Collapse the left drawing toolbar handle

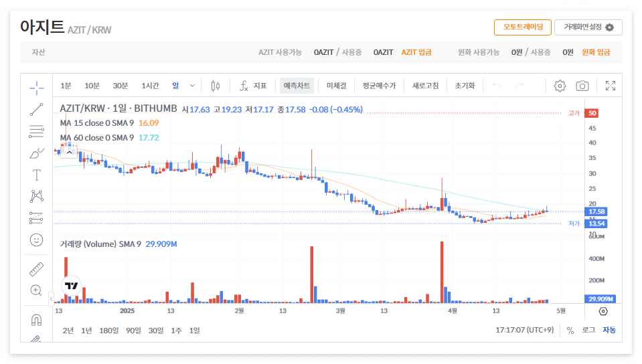(x=51, y=299)
